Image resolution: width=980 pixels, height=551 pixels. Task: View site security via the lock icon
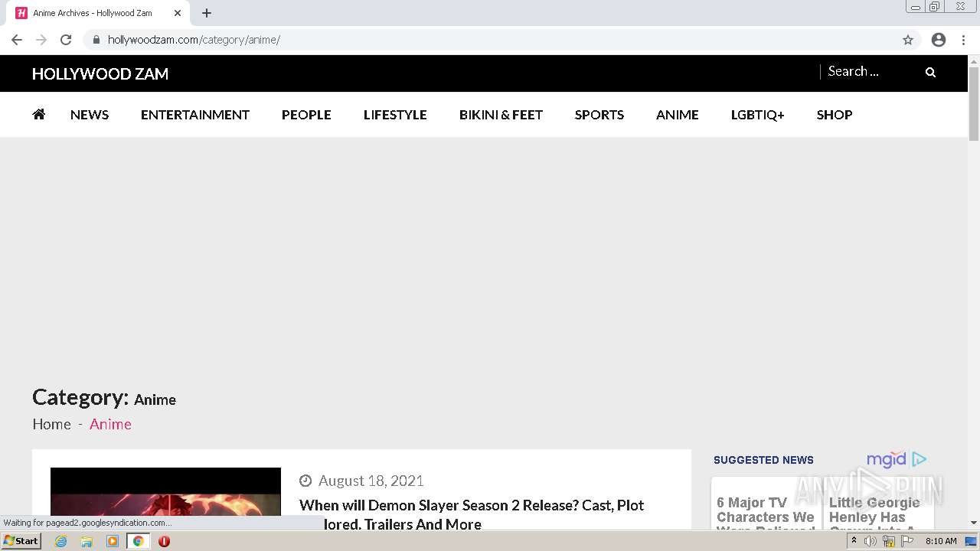coord(96,40)
